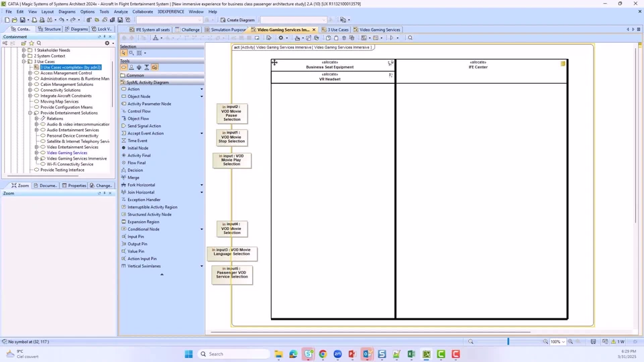Click the favorites star icon in Containment

click(x=32, y=43)
